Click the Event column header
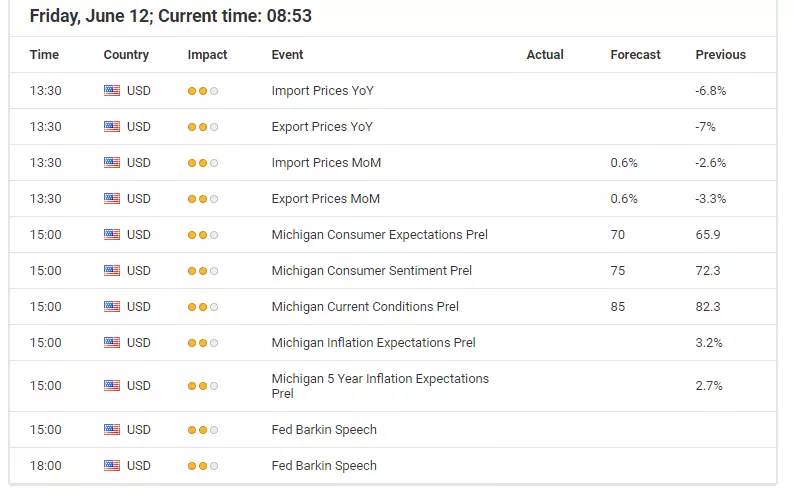 coord(287,55)
